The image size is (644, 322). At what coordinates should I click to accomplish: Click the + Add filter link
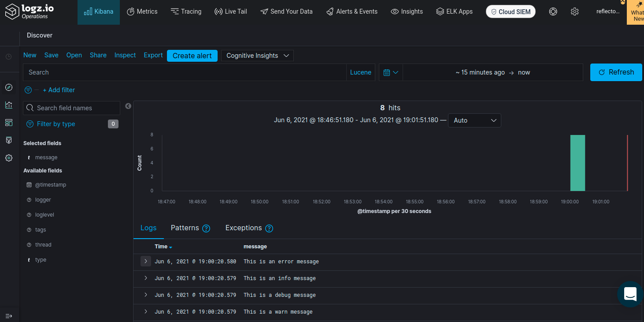click(59, 90)
